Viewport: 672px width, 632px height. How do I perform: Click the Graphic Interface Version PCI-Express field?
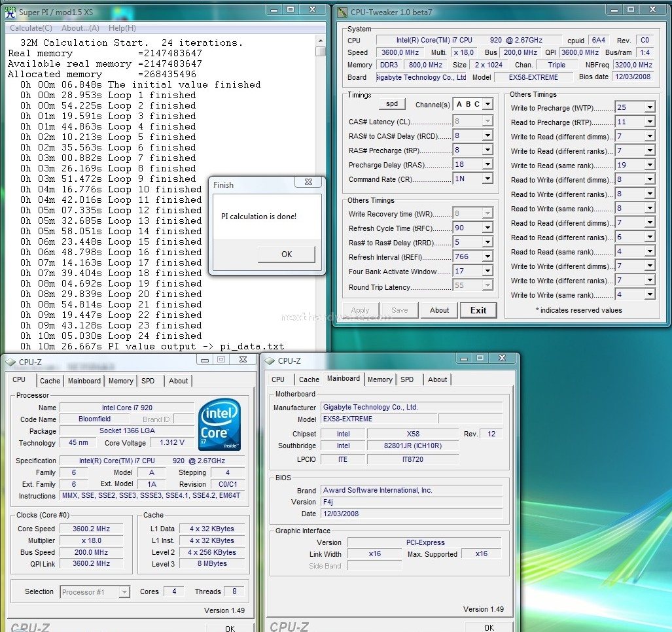click(x=425, y=542)
